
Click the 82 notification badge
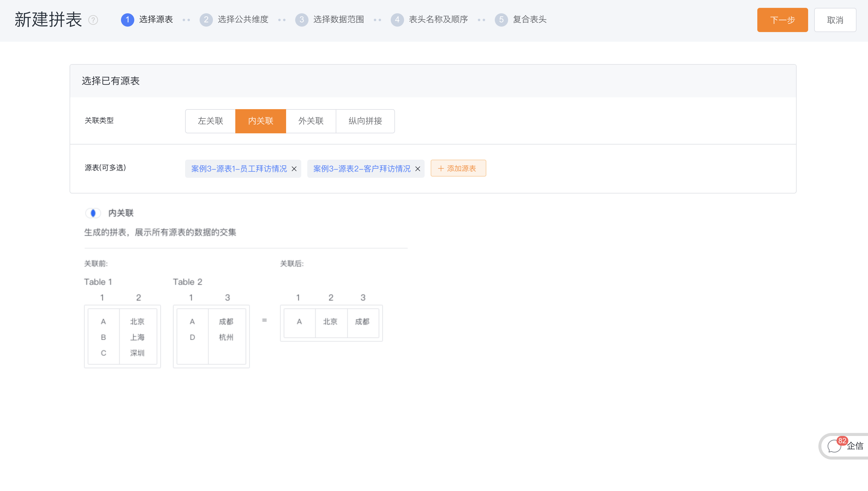(x=842, y=441)
